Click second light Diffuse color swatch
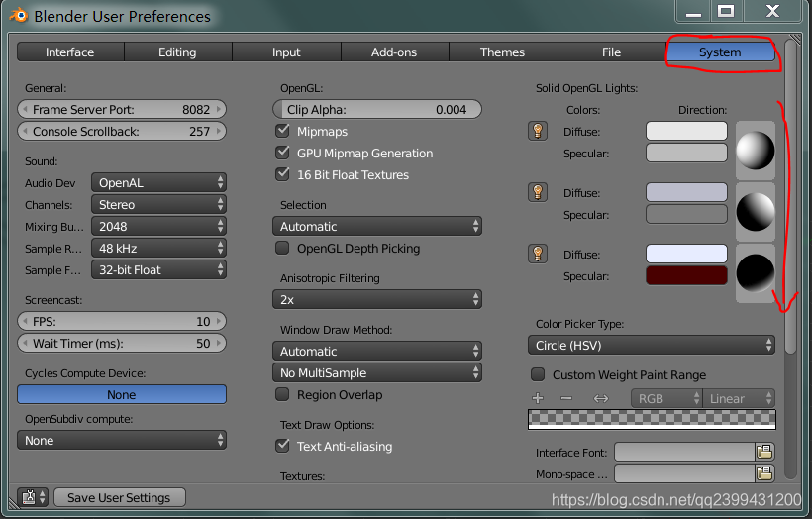Screen dimensions: 812x519 pos(686,192)
